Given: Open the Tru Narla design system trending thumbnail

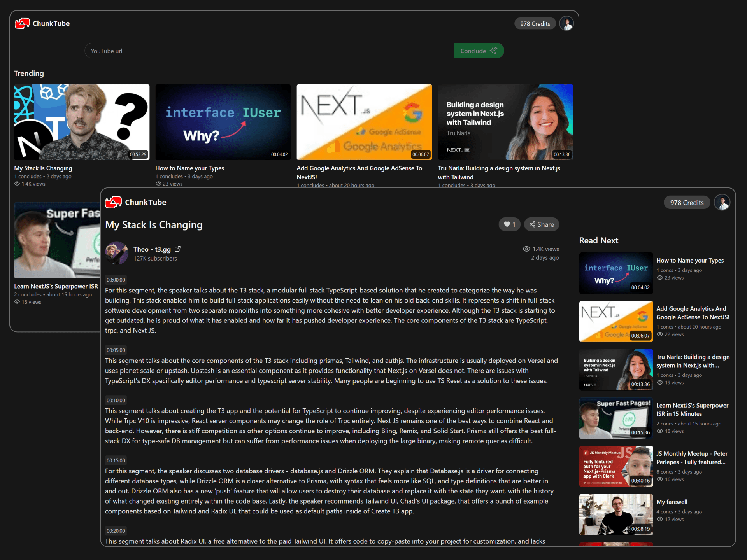Looking at the screenshot, I should point(505,122).
